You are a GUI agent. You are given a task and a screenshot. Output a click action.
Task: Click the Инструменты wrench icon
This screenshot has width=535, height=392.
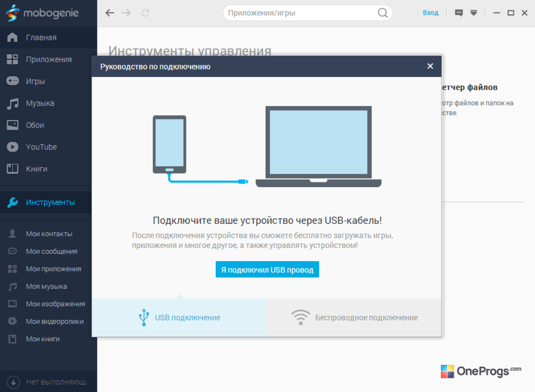[x=12, y=202]
